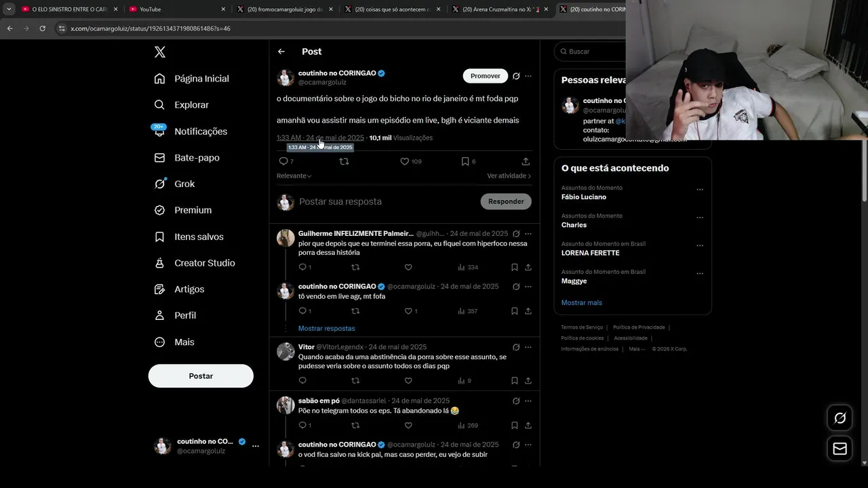
Task: Open Bate-papo messages
Action: point(187,157)
